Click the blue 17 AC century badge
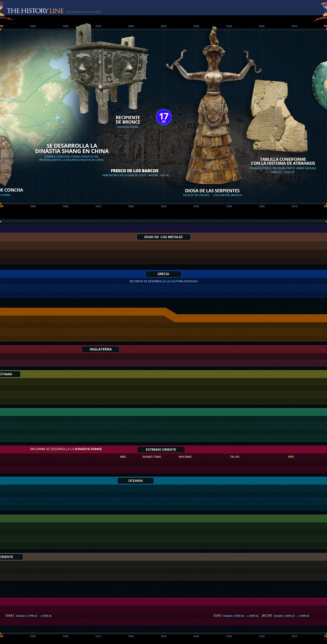Viewport: 327px width, 644px height. point(164,117)
